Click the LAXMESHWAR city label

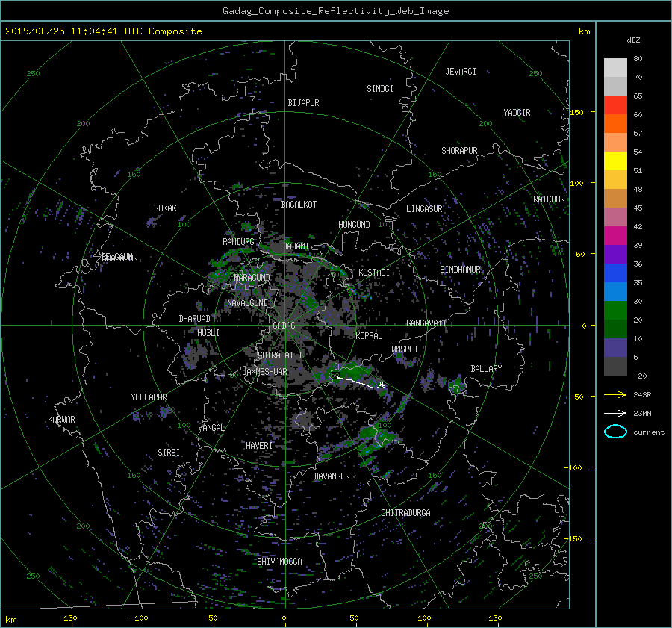click(264, 372)
